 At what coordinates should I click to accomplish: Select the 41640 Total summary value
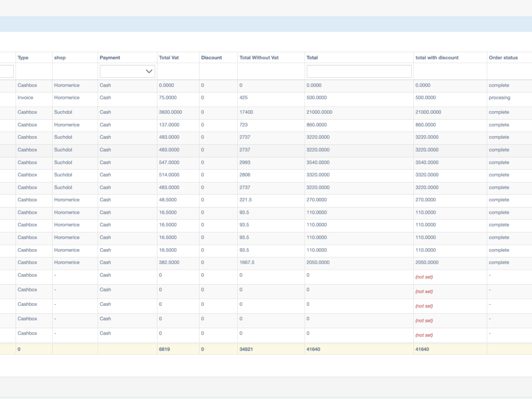coord(313,349)
